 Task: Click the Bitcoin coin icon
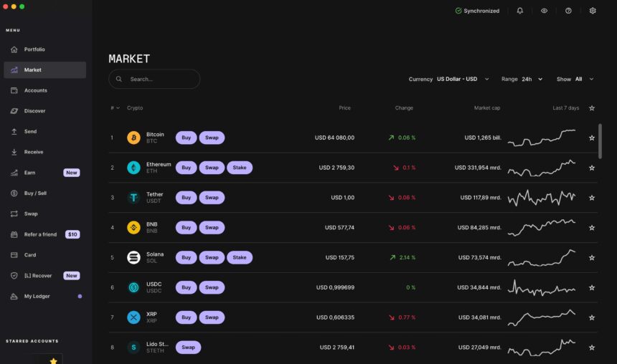click(133, 138)
